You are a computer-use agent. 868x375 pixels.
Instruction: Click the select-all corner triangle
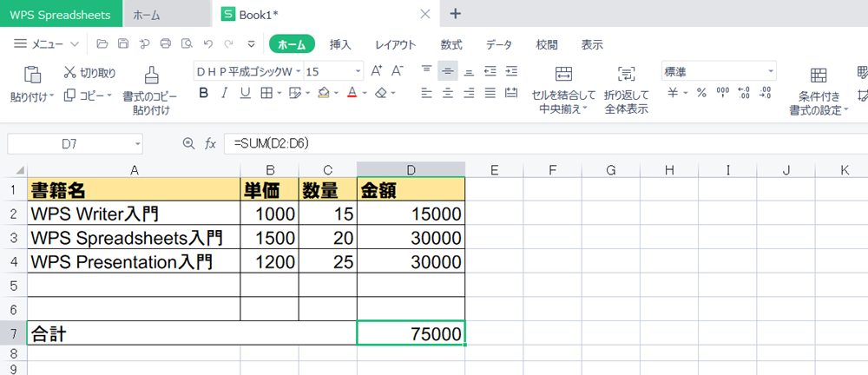tap(20, 171)
